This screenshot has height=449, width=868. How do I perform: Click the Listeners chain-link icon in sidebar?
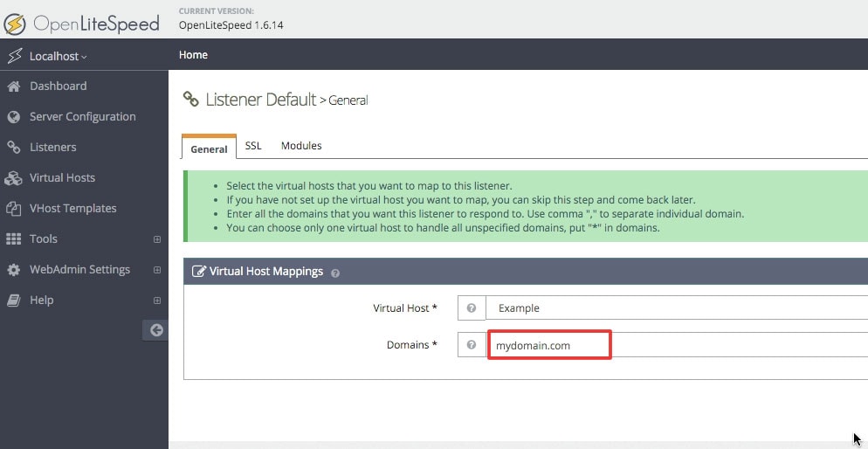[x=14, y=148]
